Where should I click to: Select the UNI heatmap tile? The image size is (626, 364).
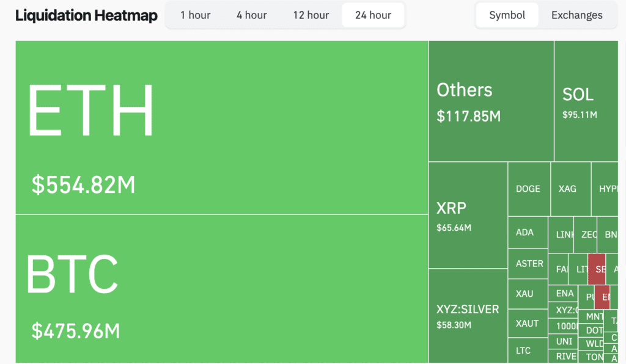pyautogui.click(x=563, y=341)
